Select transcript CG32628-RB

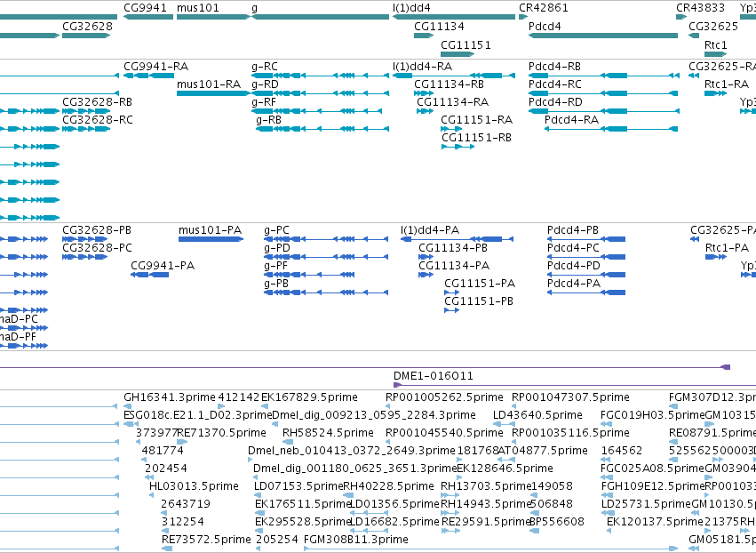pos(97,102)
